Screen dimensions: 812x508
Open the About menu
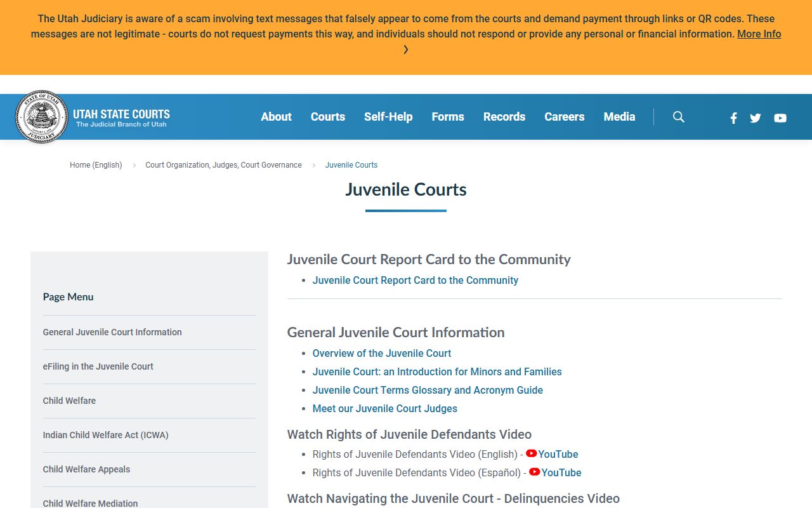[277, 117]
